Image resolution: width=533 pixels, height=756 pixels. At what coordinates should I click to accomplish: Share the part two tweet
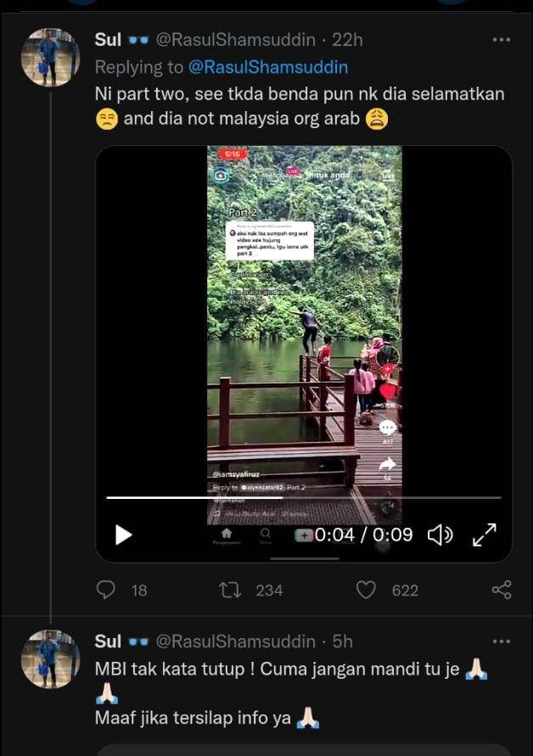(x=502, y=590)
